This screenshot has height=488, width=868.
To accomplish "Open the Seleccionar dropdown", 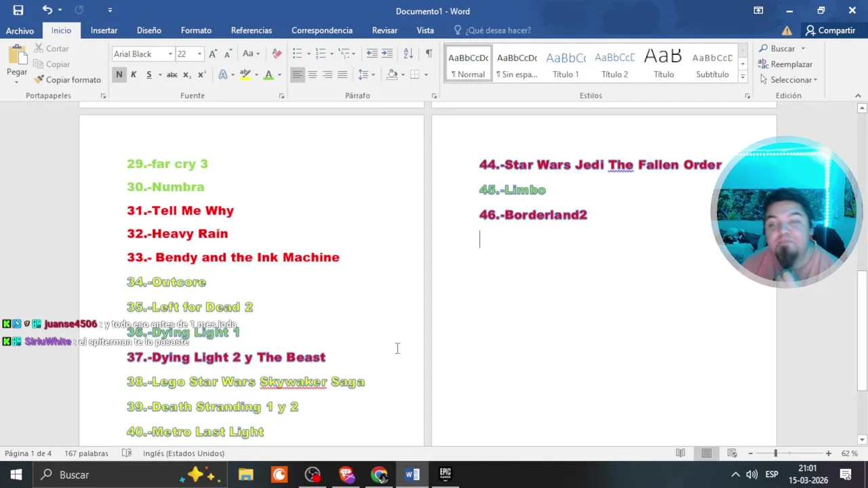I will click(x=789, y=79).
